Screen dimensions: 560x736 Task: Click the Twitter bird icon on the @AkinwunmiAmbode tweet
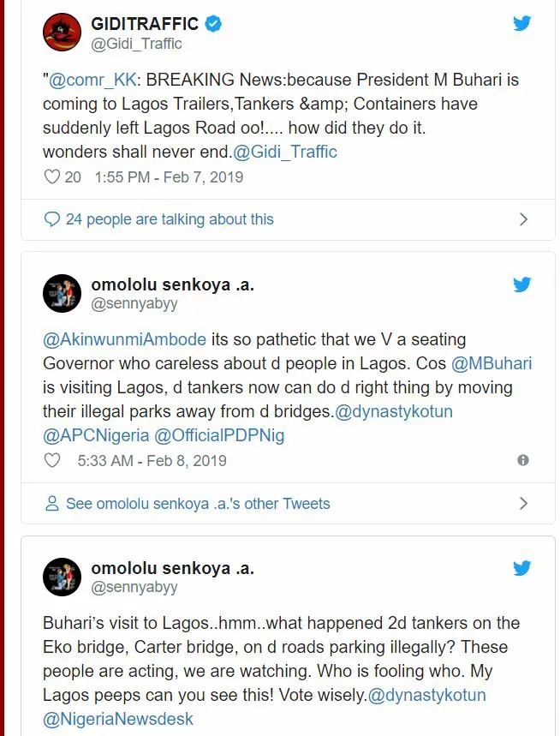tap(521, 284)
